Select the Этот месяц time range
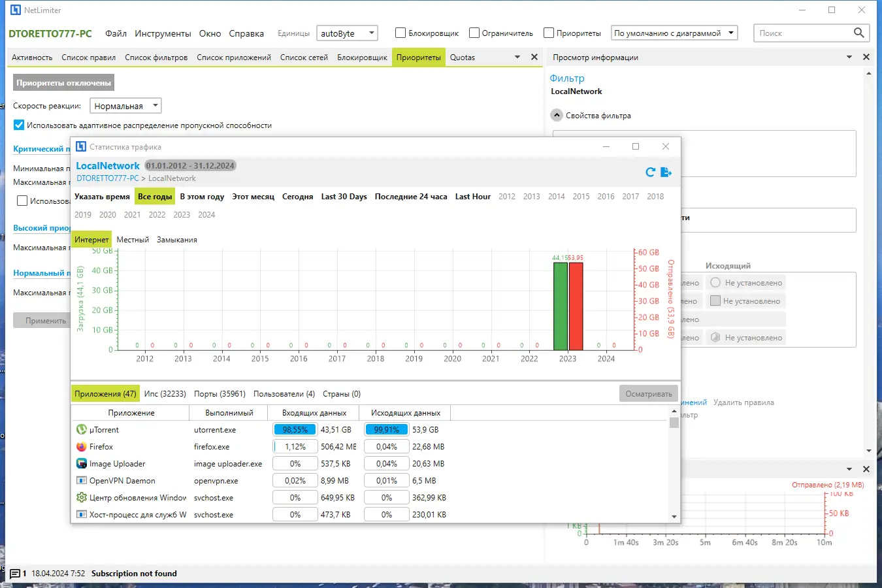Screen dimensions: 882x588 tap(253, 197)
